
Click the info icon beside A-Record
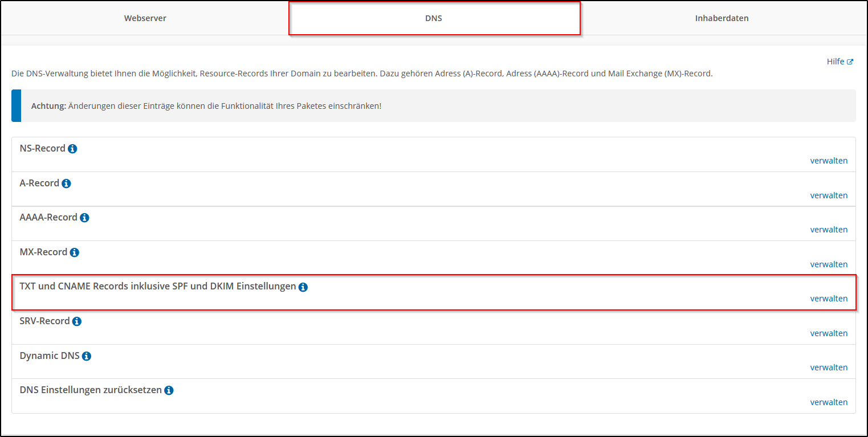pyautogui.click(x=66, y=183)
